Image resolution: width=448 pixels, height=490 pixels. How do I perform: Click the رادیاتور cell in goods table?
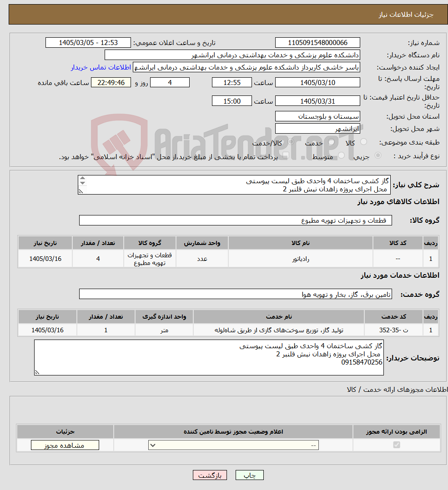click(301, 259)
